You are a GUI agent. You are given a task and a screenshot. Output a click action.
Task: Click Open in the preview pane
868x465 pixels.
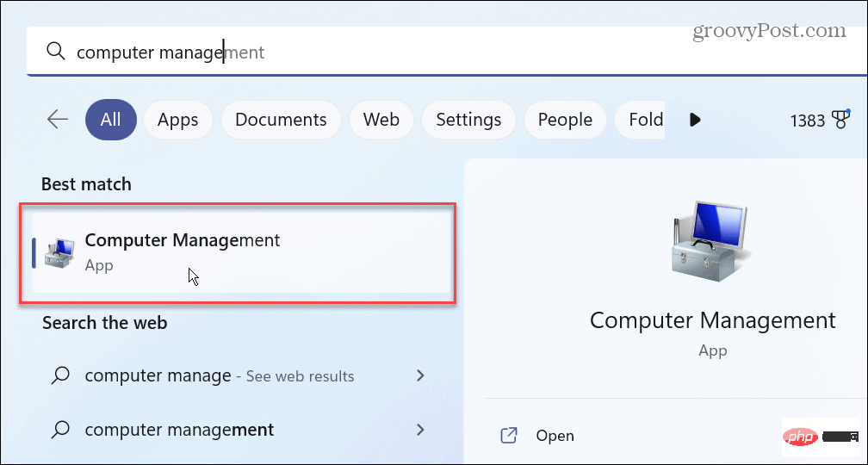(x=555, y=436)
